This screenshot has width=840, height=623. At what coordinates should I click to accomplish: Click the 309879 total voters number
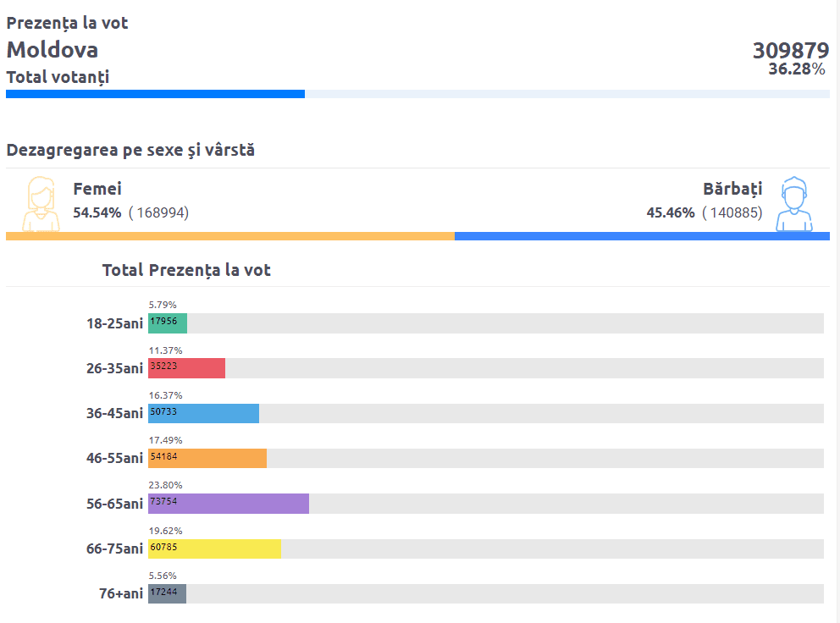[790, 51]
